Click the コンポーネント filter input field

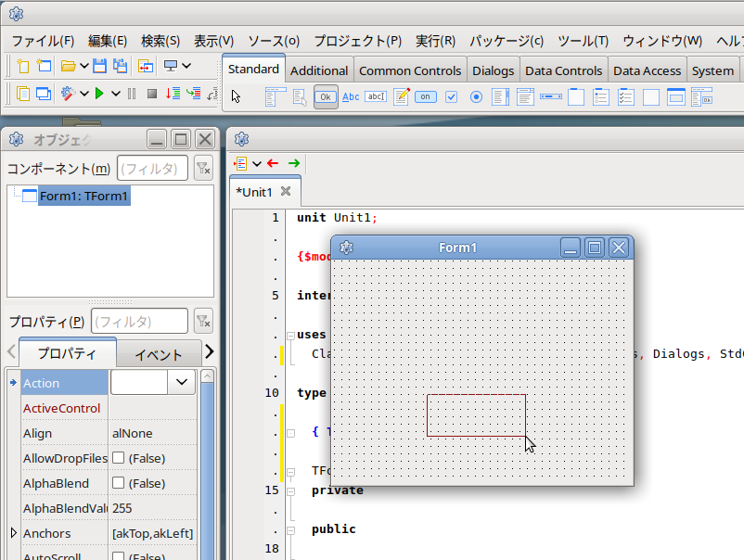click(x=152, y=168)
